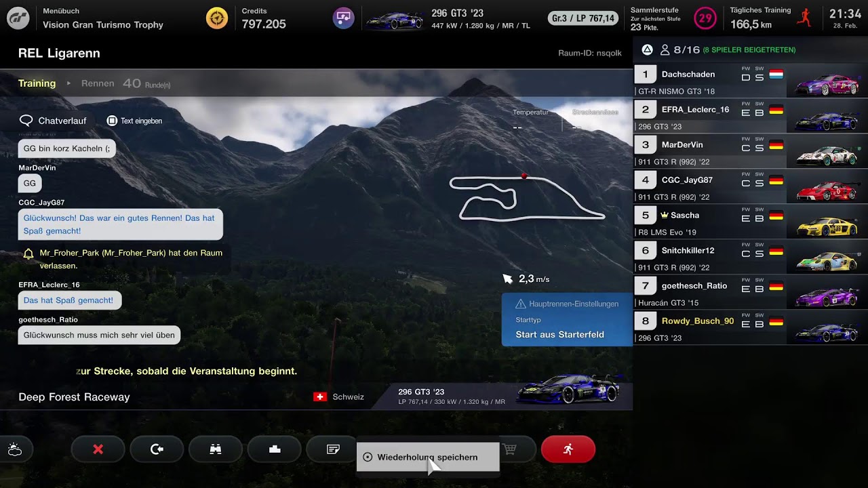
Task: Click the triangle icon above player list
Action: point(647,49)
